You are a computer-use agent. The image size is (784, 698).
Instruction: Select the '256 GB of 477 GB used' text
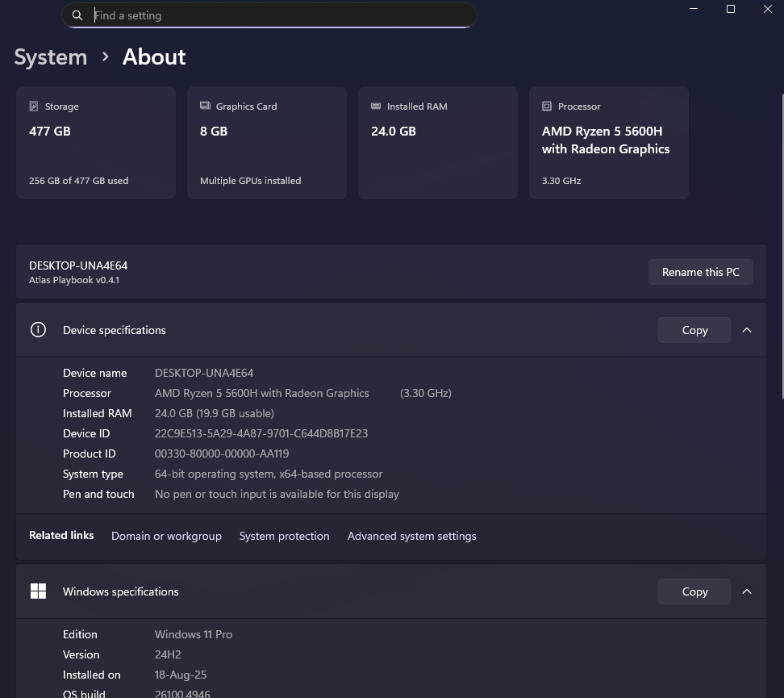tap(78, 181)
